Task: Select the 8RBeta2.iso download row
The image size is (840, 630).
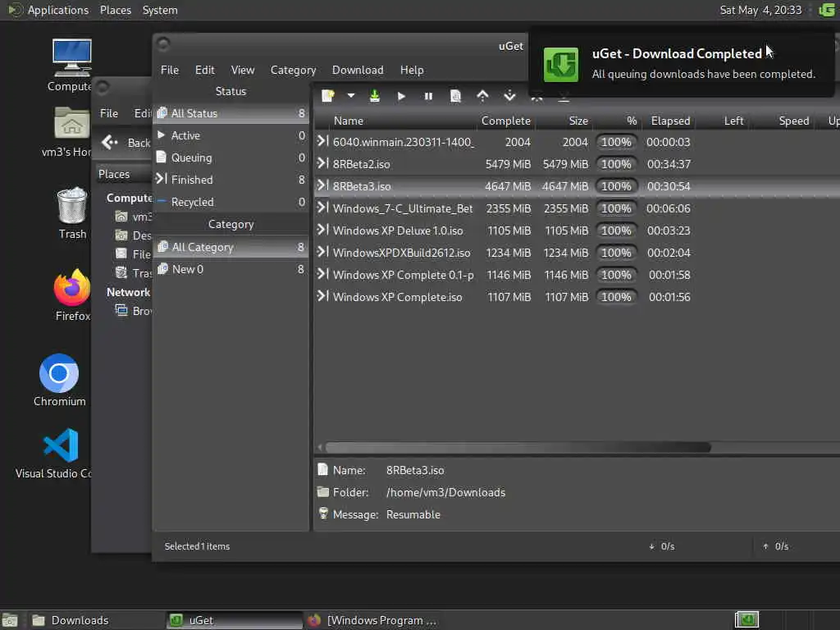Action: tap(577, 164)
